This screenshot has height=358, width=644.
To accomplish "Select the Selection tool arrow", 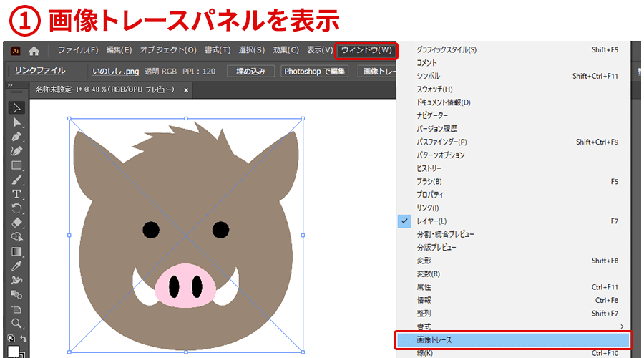I will pos(16,107).
